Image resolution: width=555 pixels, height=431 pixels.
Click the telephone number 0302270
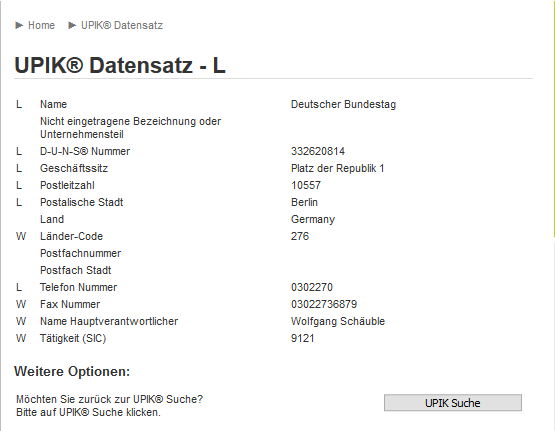(x=312, y=287)
